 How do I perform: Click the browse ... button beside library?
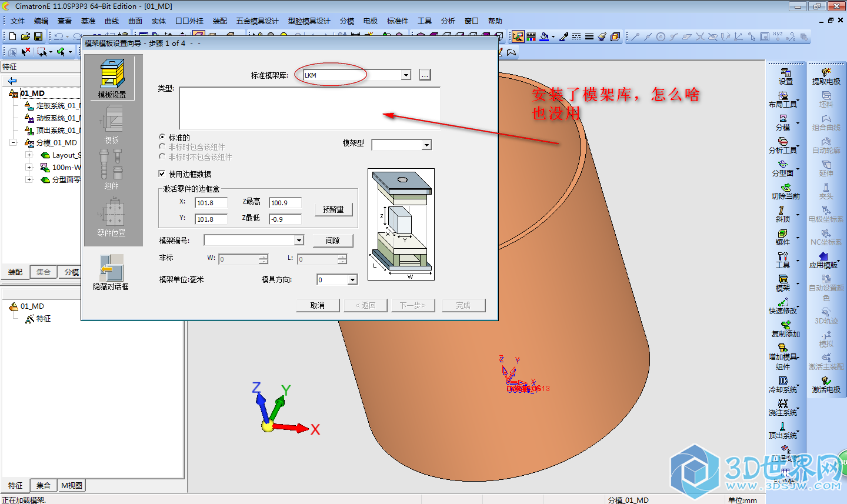(x=425, y=75)
